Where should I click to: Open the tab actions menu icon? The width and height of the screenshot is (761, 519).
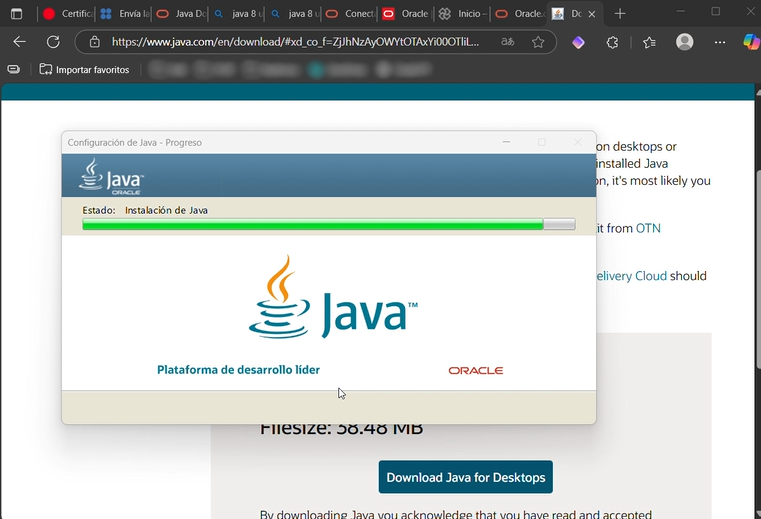[16, 14]
